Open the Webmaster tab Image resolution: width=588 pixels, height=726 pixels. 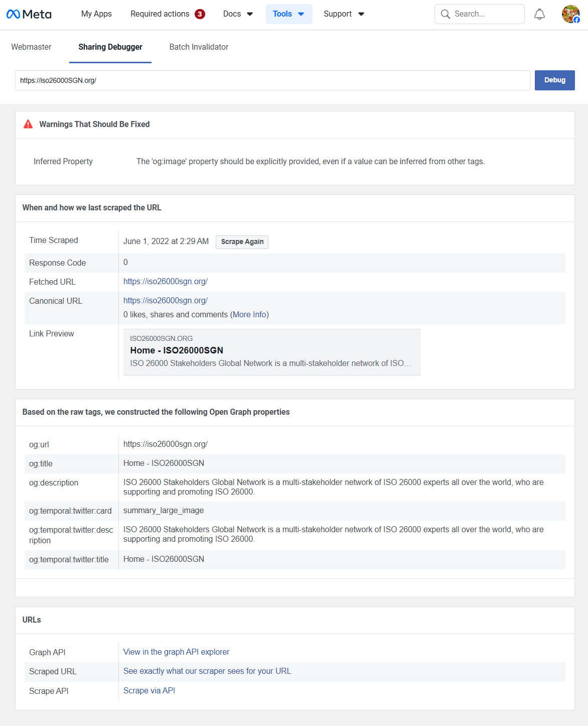point(31,47)
